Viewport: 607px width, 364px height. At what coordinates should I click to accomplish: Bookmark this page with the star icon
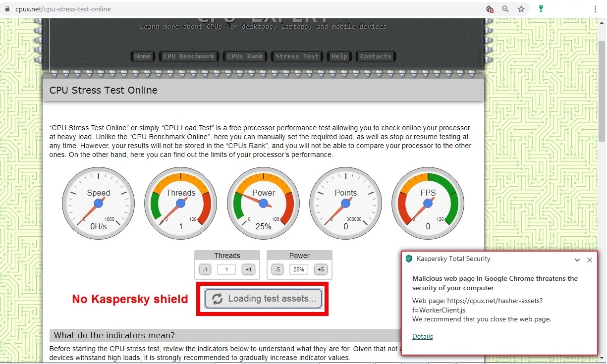521,9
